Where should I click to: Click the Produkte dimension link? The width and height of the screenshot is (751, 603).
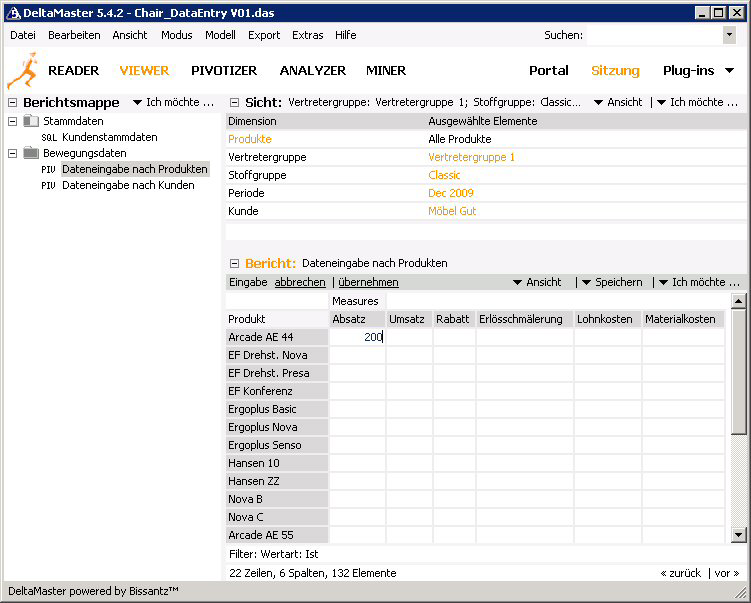click(250, 139)
